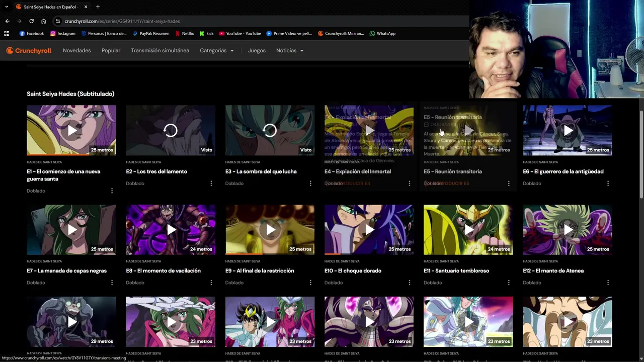644x362 pixels.
Task: Open E12 El manto de Atenea title
Action: [x=553, y=271]
